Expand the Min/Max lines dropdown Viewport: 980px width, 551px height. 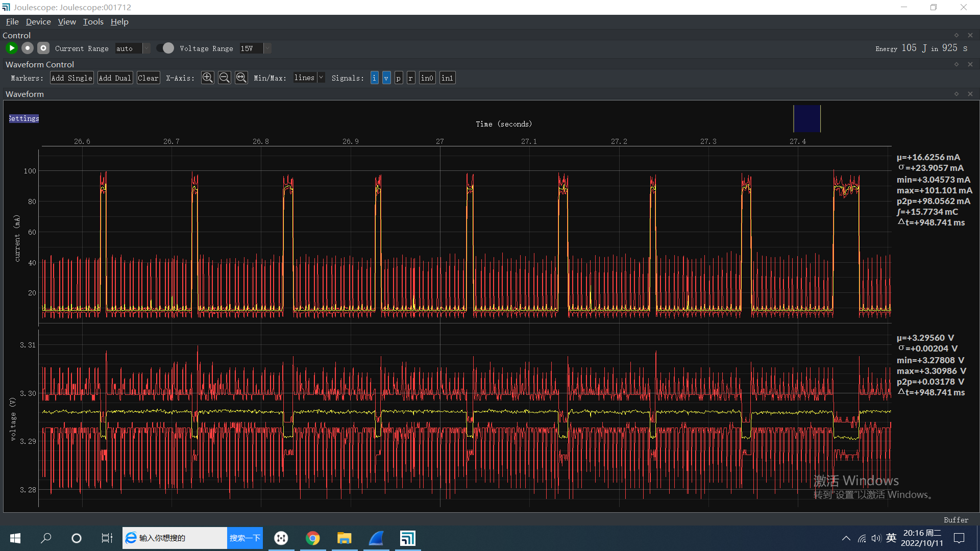(309, 78)
